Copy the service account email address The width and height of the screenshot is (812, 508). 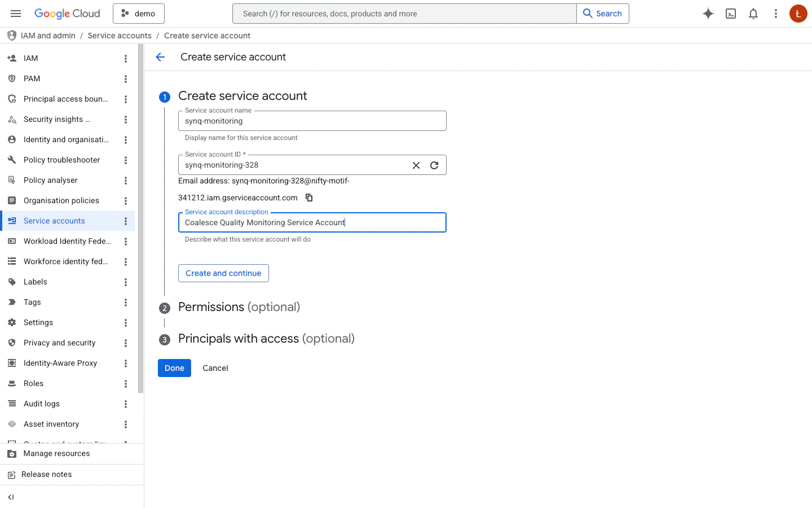pos(309,198)
